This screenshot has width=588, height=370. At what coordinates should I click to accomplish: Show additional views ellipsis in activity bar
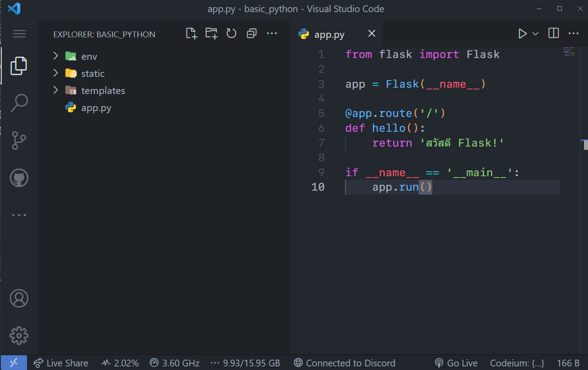tap(19, 215)
